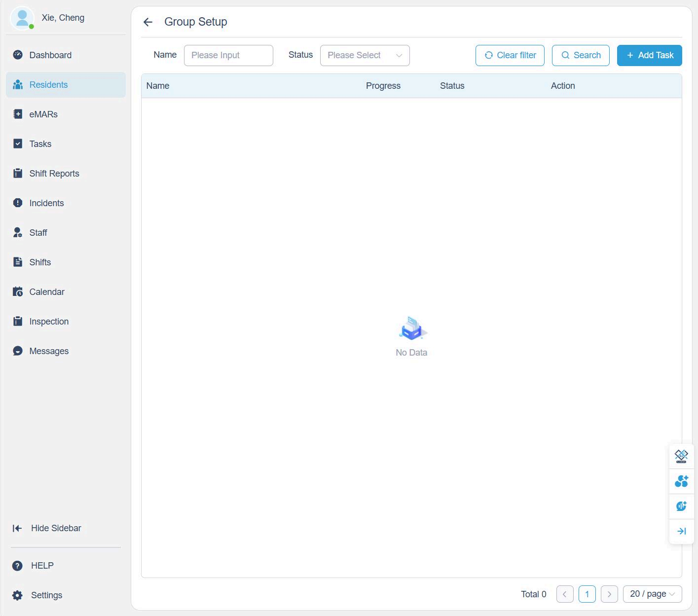Open the 20 / page size selector
The width and height of the screenshot is (698, 616).
pyautogui.click(x=652, y=594)
